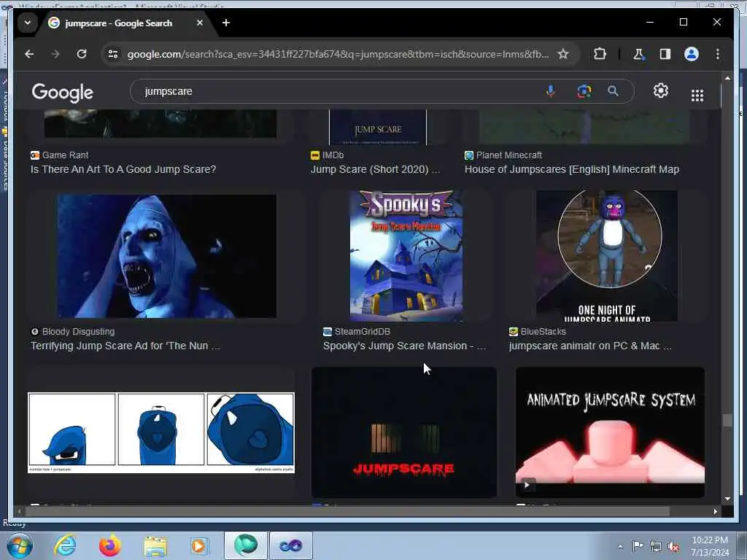Open the blue cartoon comic strip image
This screenshot has width=747, height=560.
[x=161, y=432]
